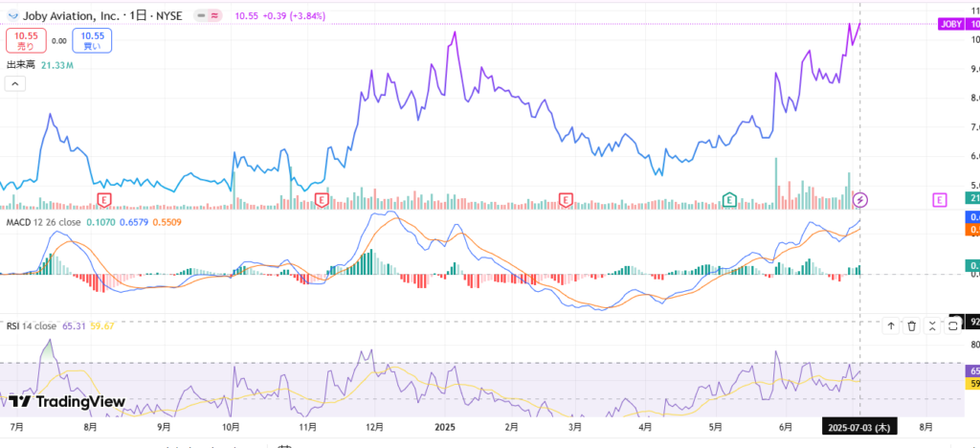Click the 9月 label on time axis
The width and height of the screenshot is (980, 448).
[x=163, y=427]
